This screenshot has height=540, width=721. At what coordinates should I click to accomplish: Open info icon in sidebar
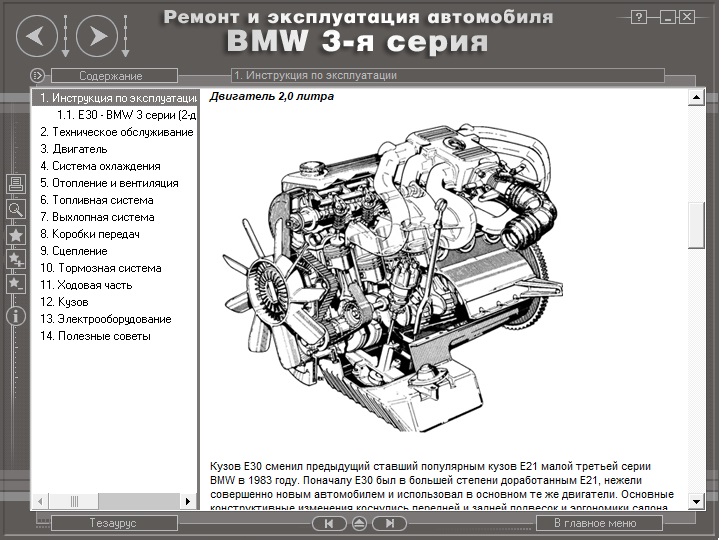click(16, 316)
